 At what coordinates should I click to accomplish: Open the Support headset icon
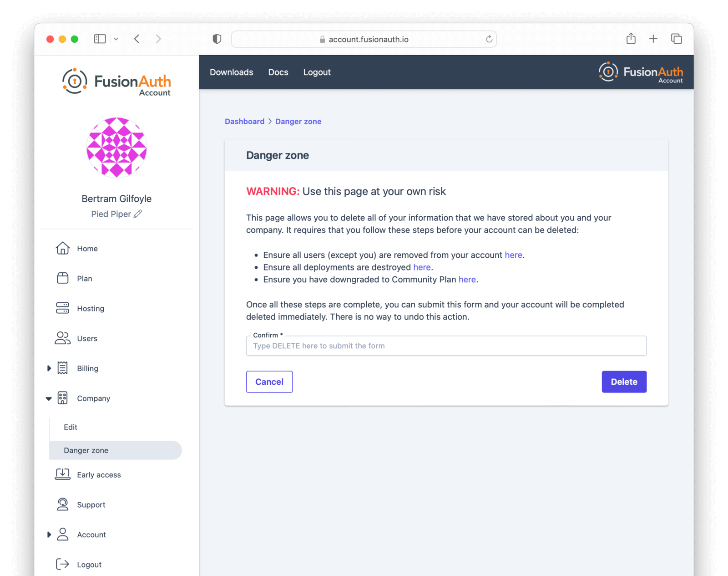(x=62, y=505)
